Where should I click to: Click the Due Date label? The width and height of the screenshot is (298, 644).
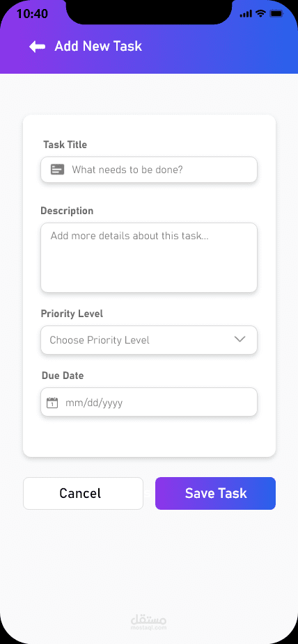pyautogui.click(x=63, y=376)
